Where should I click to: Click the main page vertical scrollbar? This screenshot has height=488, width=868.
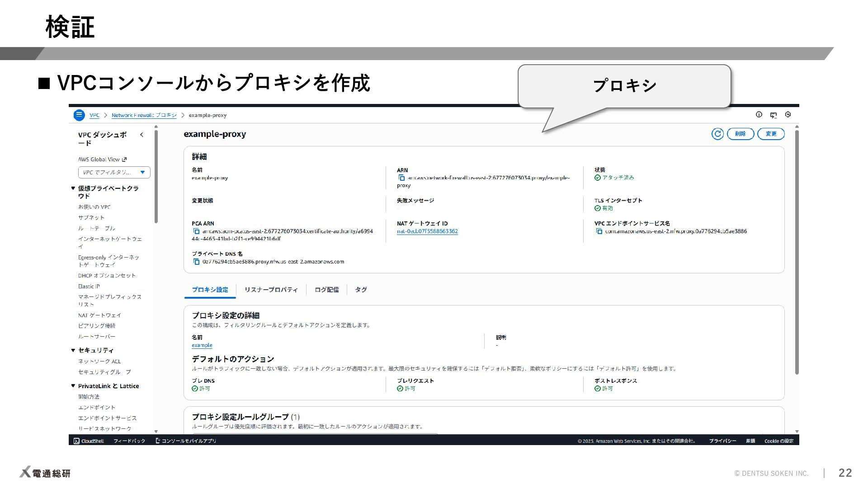(x=797, y=253)
